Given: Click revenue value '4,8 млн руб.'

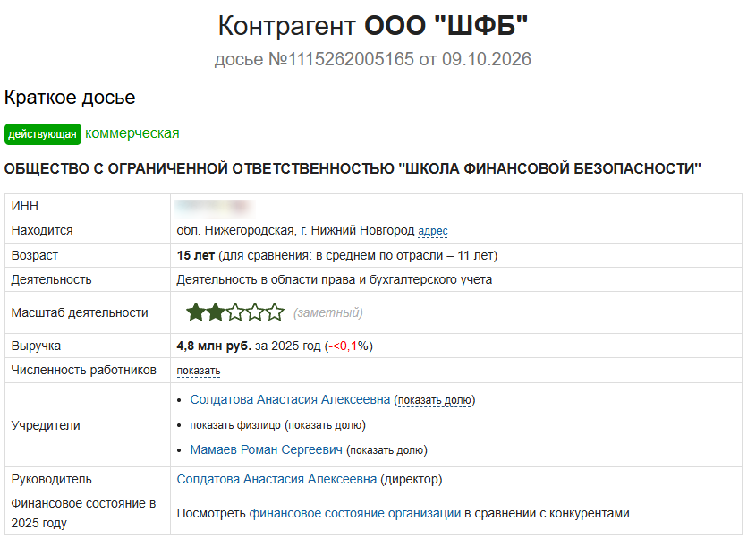Looking at the screenshot, I should (214, 346).
